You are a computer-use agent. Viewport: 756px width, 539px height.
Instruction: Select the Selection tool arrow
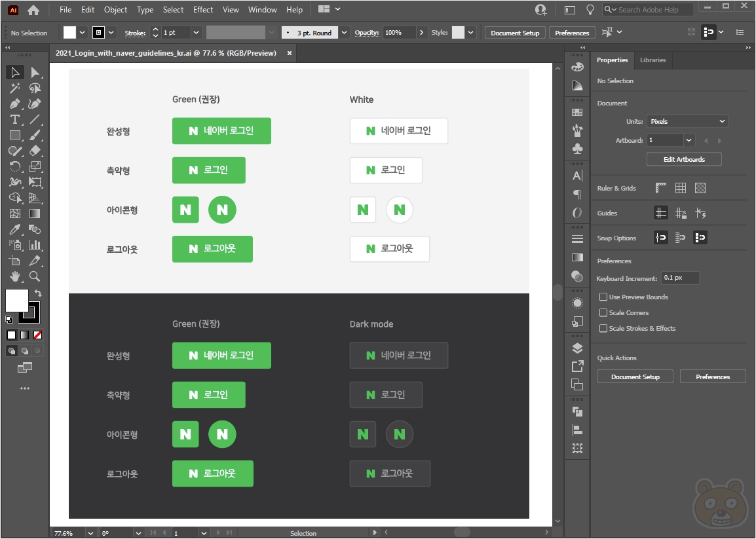pos(15,72)
